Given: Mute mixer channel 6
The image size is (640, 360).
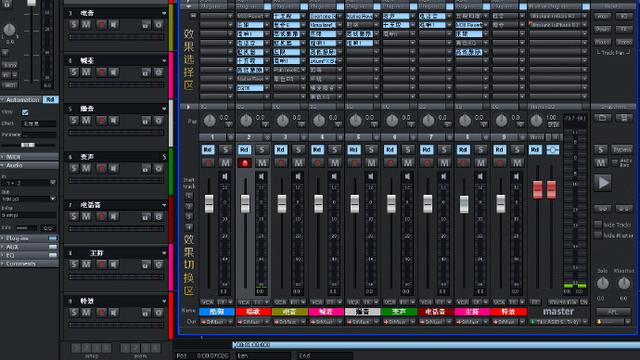Looking at the screenshot, I should 407,163.
